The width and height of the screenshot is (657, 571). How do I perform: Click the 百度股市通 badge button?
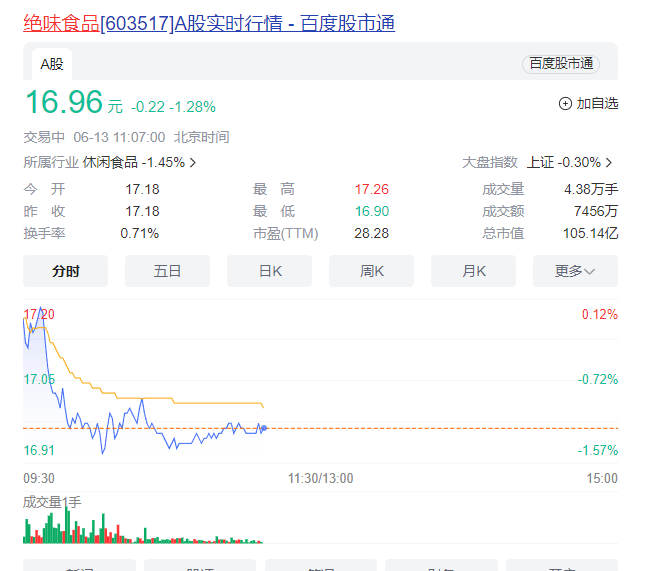[561, 64]
